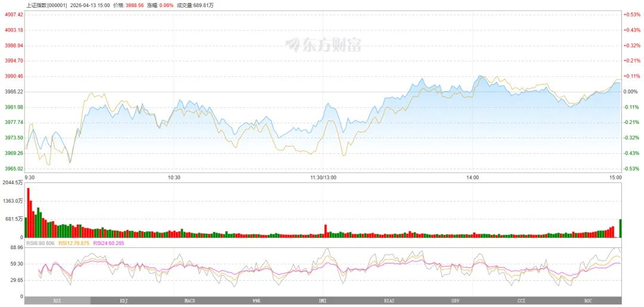Image resolution: width=644 pixels, height=307 pixels.
Task: Click the 11:30/13:00 time axis label
Action: coord(323,177)
